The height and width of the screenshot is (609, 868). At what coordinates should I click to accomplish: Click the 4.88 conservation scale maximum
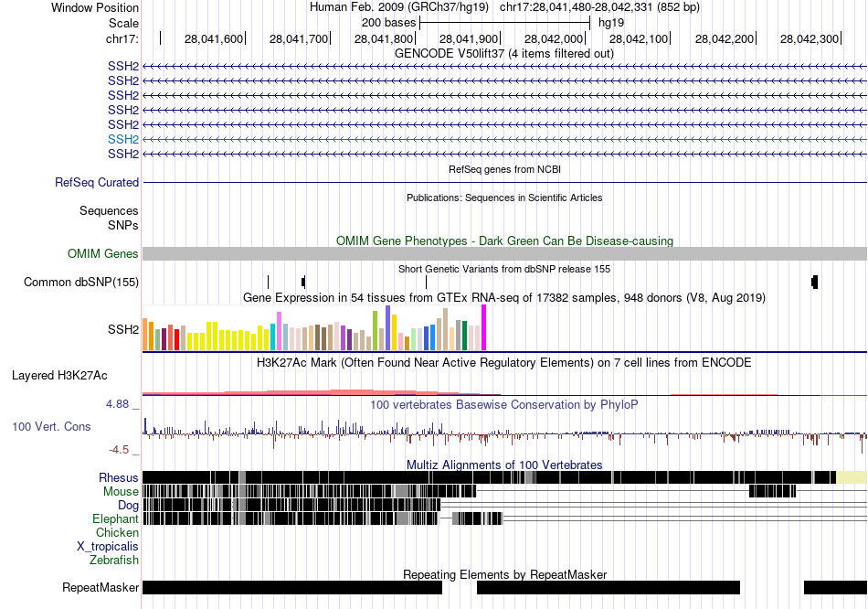[x=117, y=404]
